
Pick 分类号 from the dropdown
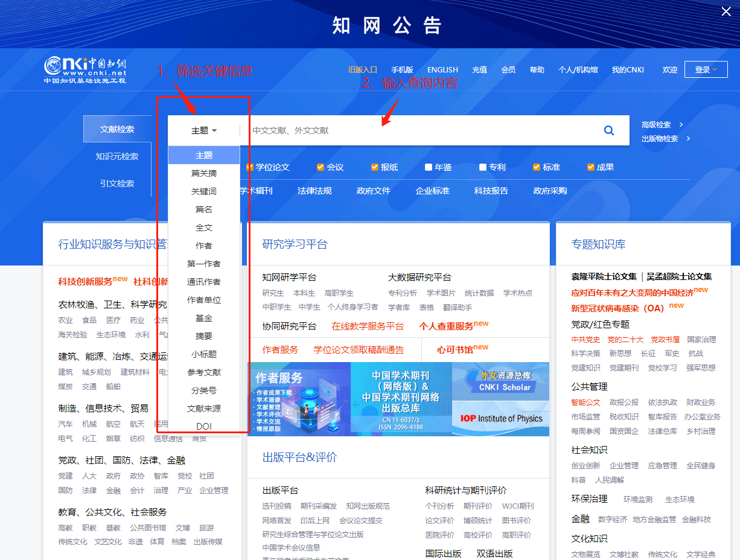pyautogui.click(x=204, y=390)
